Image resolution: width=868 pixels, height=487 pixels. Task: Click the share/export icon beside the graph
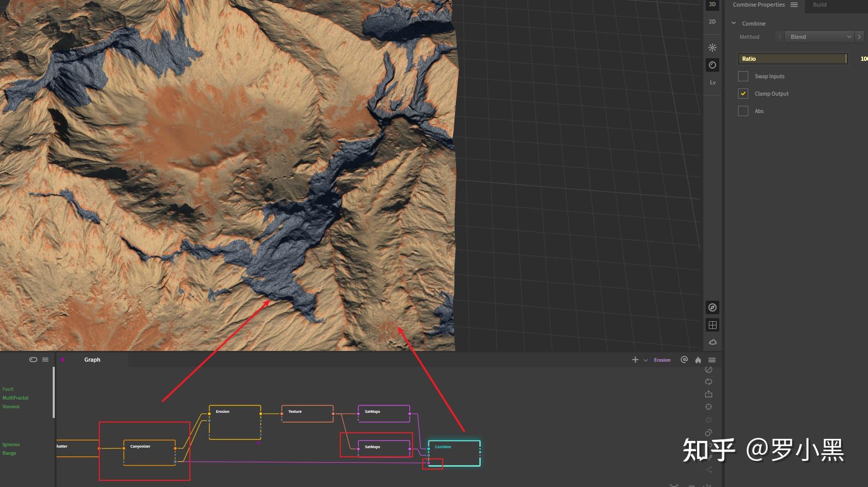point(708,394)
